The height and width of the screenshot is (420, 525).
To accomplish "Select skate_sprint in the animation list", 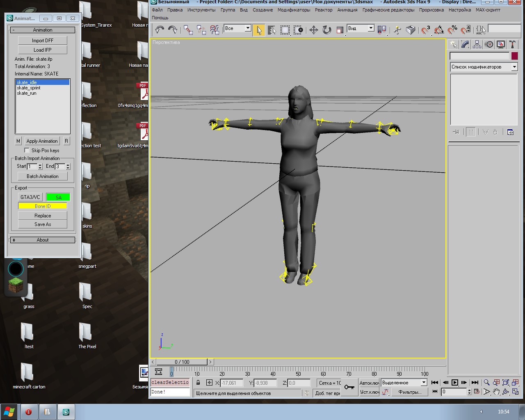I will (x=29, y=88).
